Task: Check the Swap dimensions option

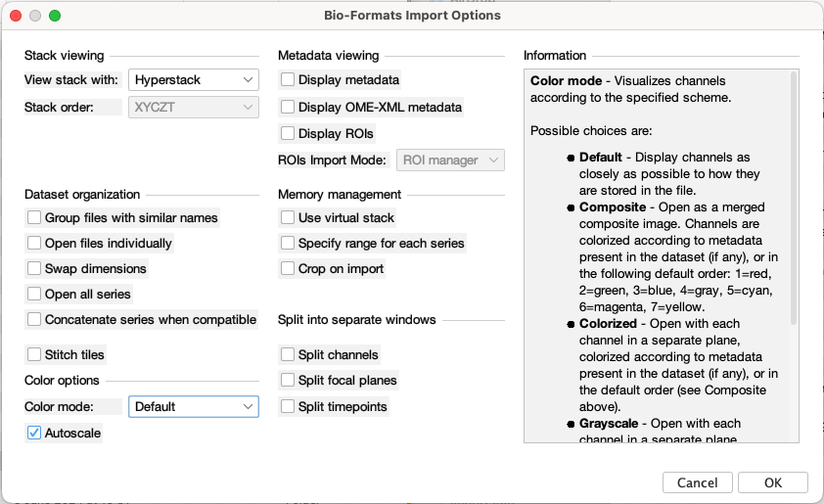Action: 34,268
